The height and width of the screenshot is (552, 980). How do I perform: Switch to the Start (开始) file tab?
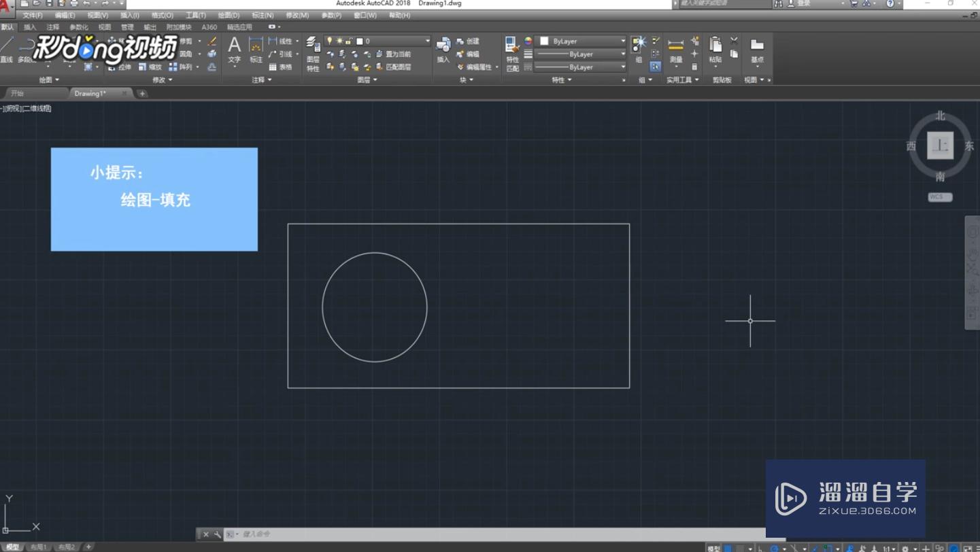18,93
